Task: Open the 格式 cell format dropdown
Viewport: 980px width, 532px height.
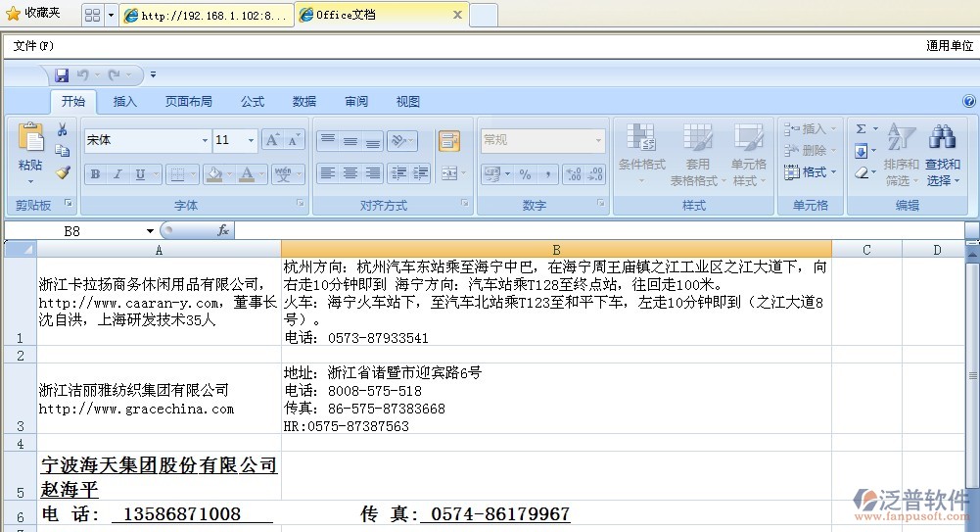Action: point(810,171)
